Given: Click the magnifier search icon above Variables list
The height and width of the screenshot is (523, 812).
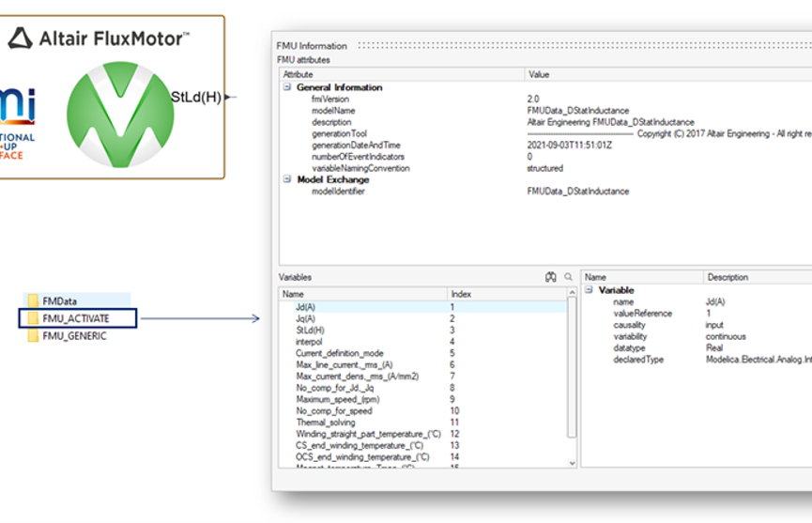Looking at the screenshot, I should tap(568, 277).
